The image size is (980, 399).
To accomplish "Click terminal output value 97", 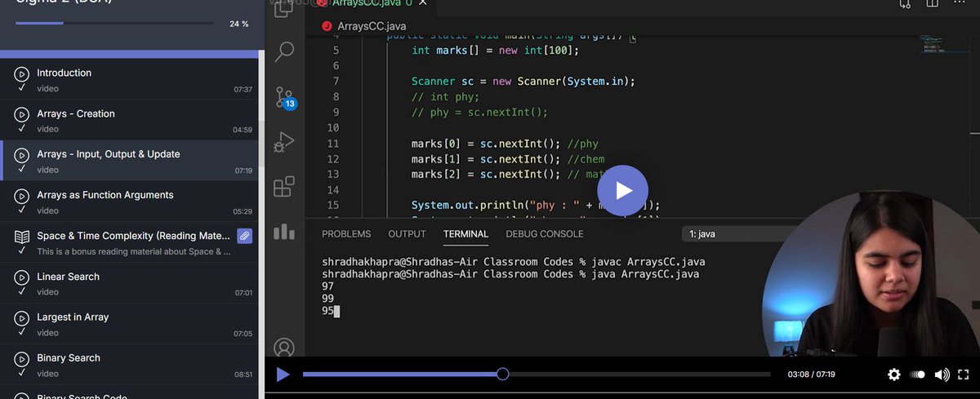I will [x=328, y=286].
